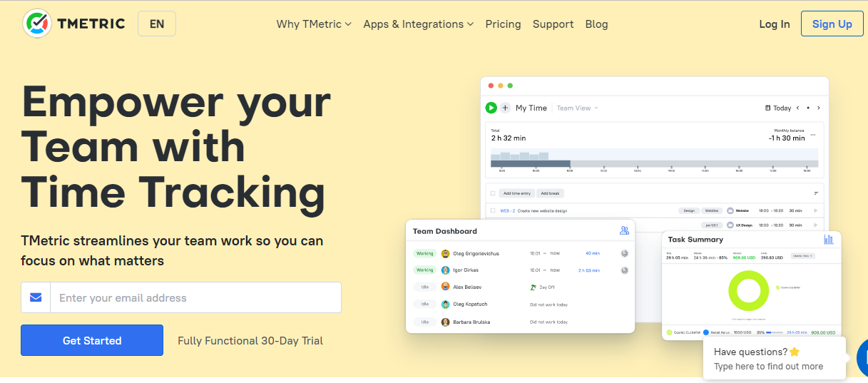The image size is (868, 383).
Task: Click the green Cosmic Cuttlefish swatch in the bottom row
Action: click(x=669, y=332)
